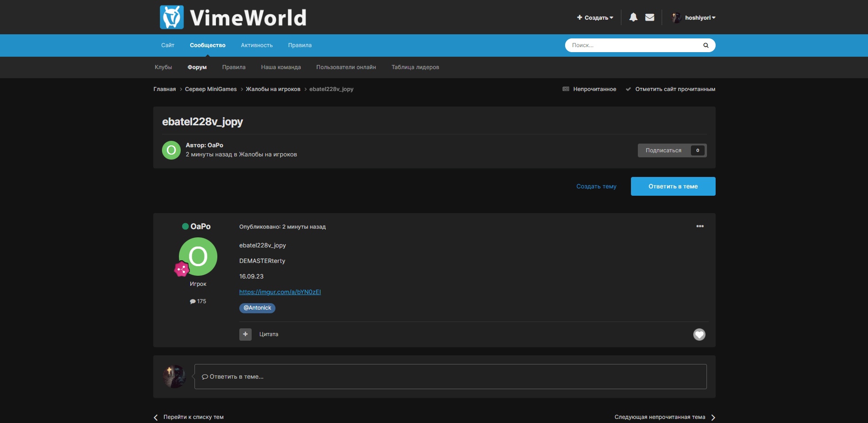The height and width of the screenshot is (423, 868).
Task: Open post options three-dots menu
Action: 700,226
